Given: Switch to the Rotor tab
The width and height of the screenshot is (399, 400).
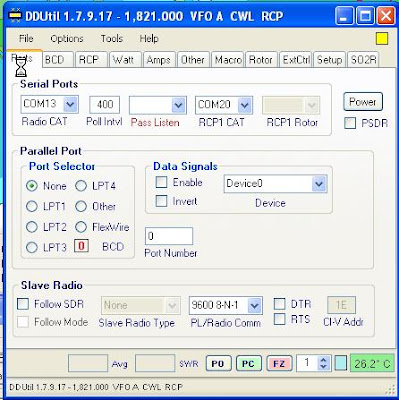Looking at the screenshot, I should (x=261, y=60).
